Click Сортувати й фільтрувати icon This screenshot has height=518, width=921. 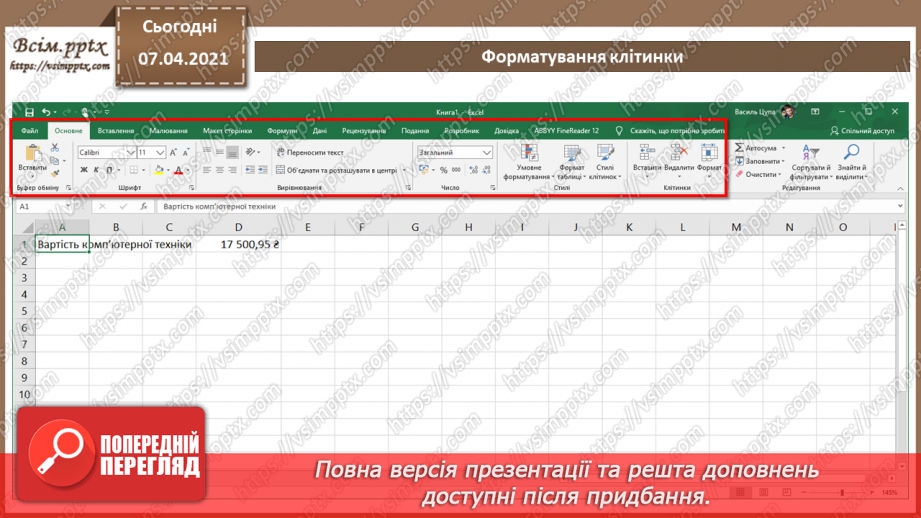coord(811,153)
